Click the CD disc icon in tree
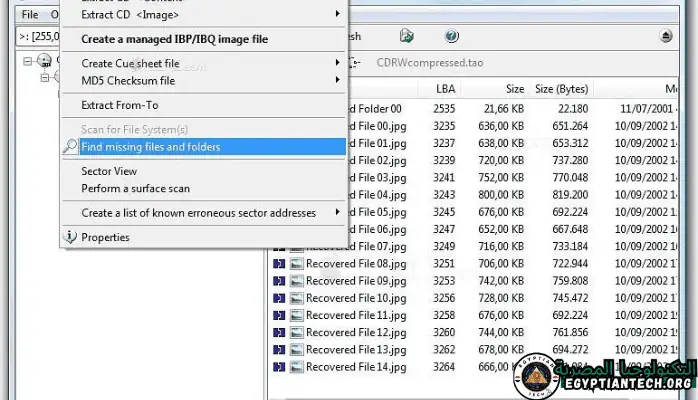Screen dimensions: 698x400 (x=45, y=61)
